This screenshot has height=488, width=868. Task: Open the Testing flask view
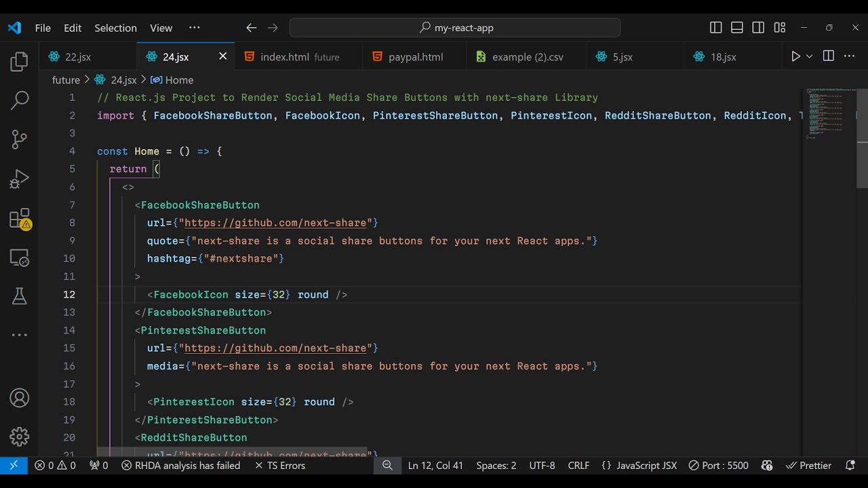point(19,296)
